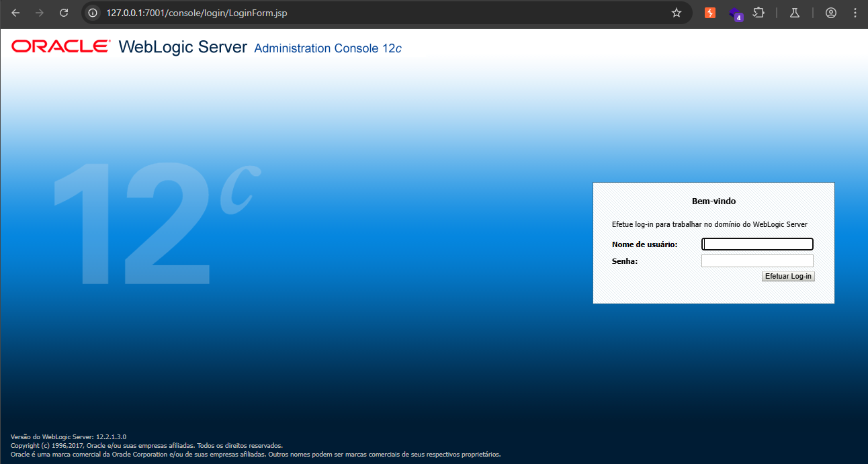Viewport: 868px width, 464px height.
Task: Click the Senha password field
Action: [x=757, y=261]
